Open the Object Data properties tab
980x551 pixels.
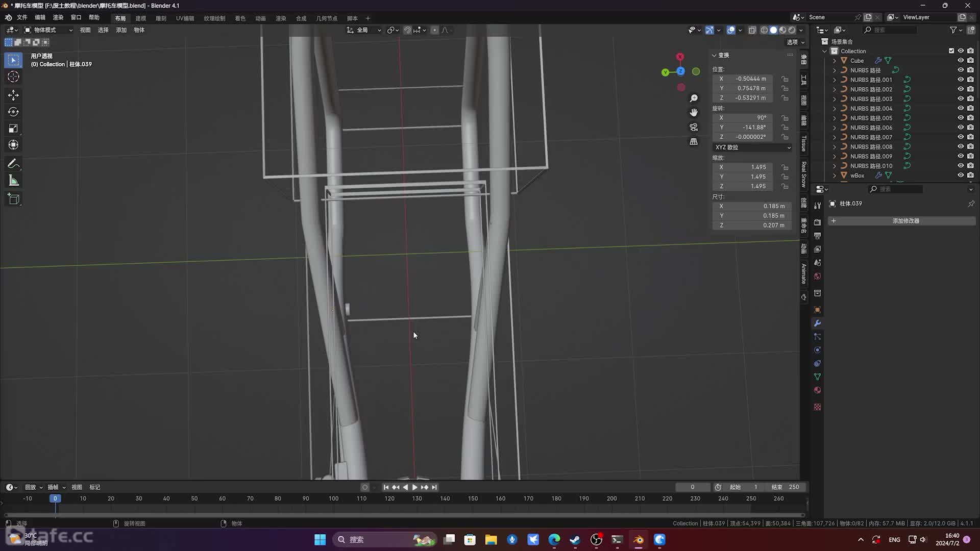817,377
